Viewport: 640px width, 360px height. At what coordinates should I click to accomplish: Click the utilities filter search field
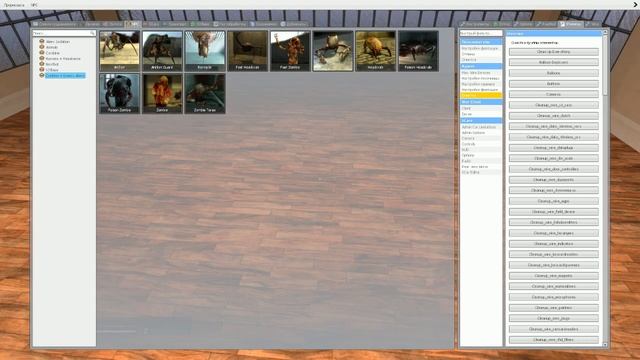481,33
